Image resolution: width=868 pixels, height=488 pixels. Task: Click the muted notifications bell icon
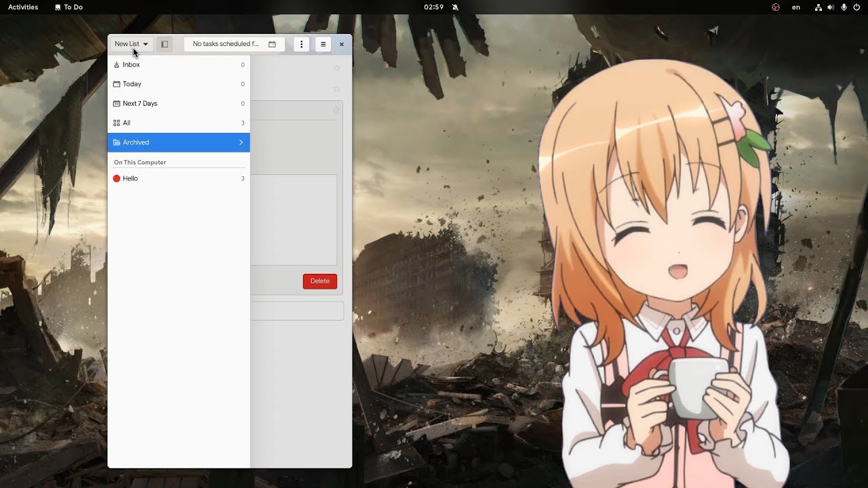coord(455,7)
